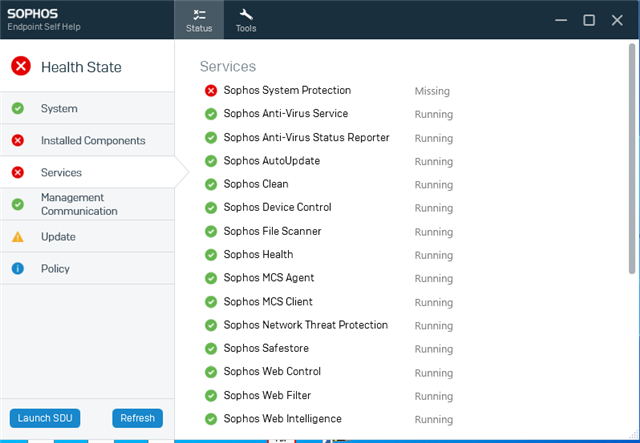Click the Status checklist icon
This screenshot has width=640, height=443.
coord(199,15)
